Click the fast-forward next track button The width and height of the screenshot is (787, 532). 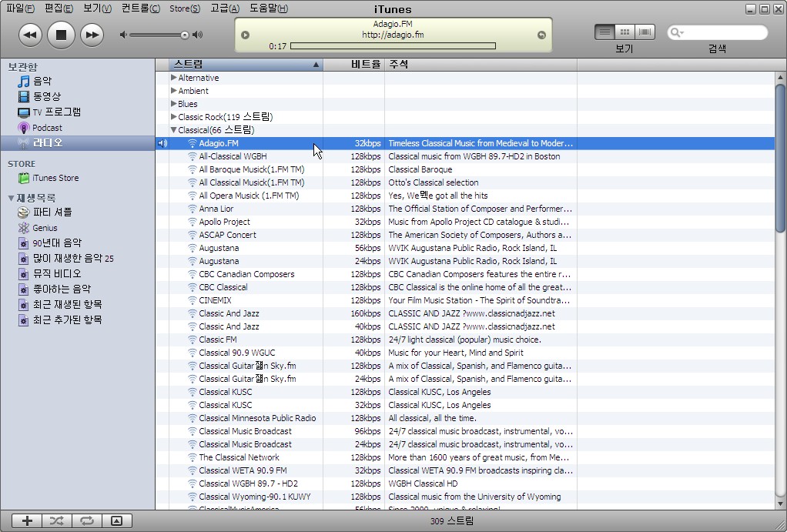92,35
